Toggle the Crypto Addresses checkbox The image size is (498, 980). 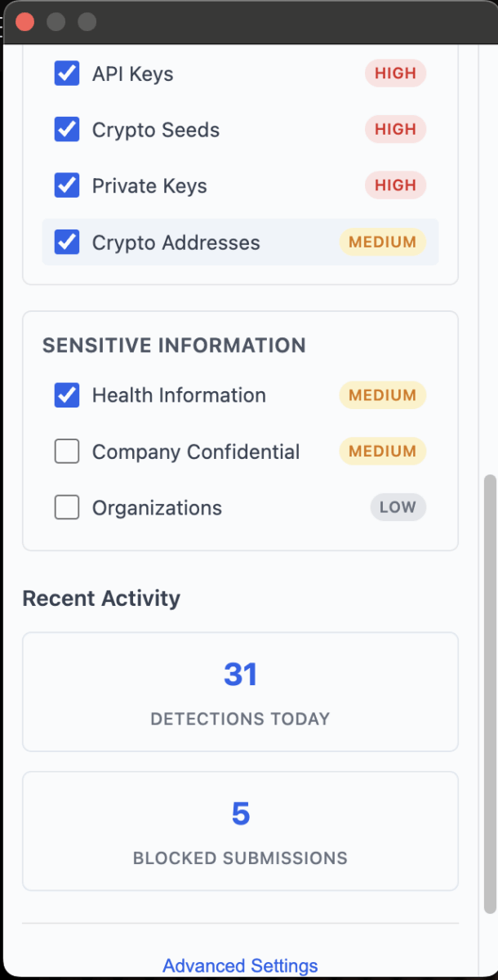point(67,243)
